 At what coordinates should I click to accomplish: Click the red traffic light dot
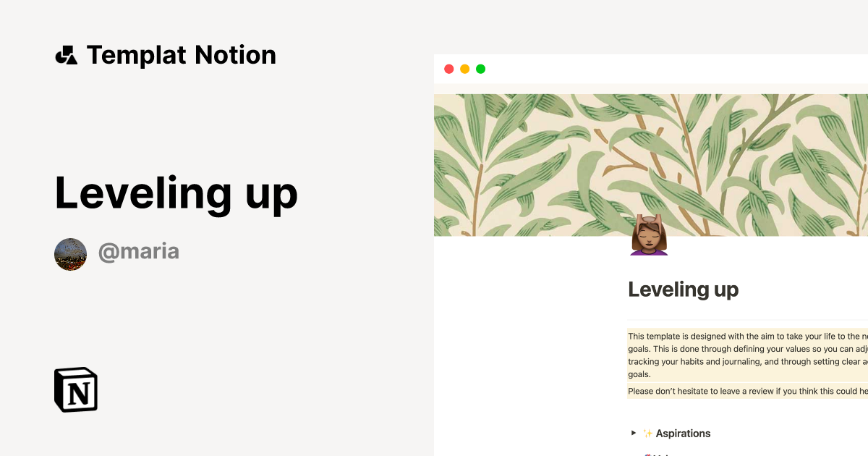pyautogui.click(x=450, y=68)
